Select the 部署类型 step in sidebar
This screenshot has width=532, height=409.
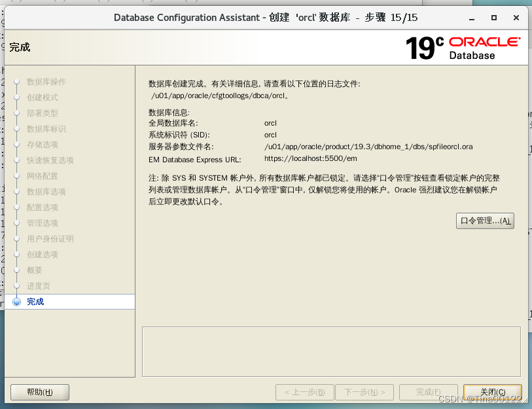[x=43, y=113]
